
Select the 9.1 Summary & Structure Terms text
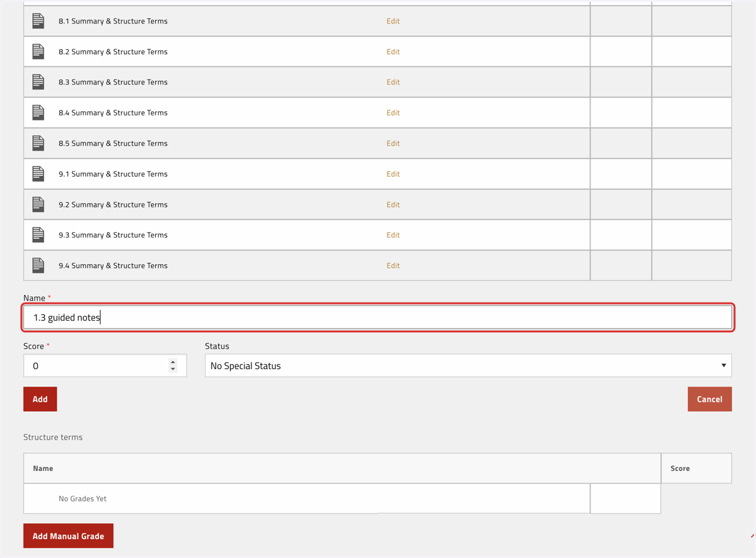(x=113, y=174)
